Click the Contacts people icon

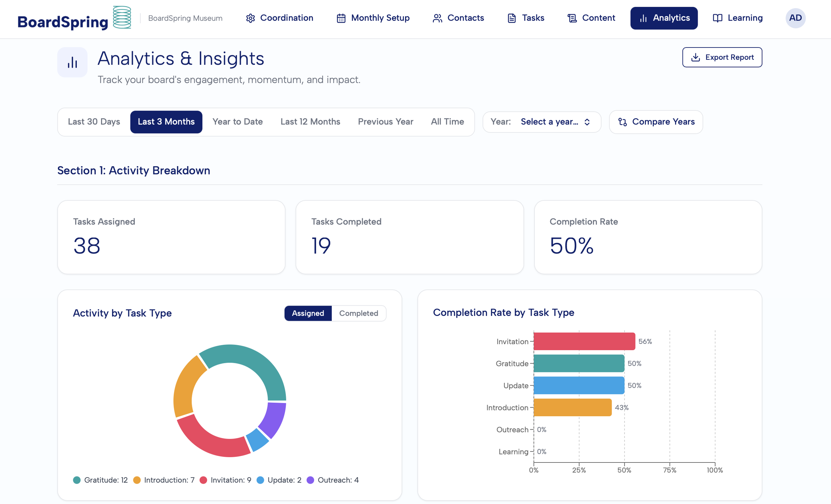[x=437, y=18]
